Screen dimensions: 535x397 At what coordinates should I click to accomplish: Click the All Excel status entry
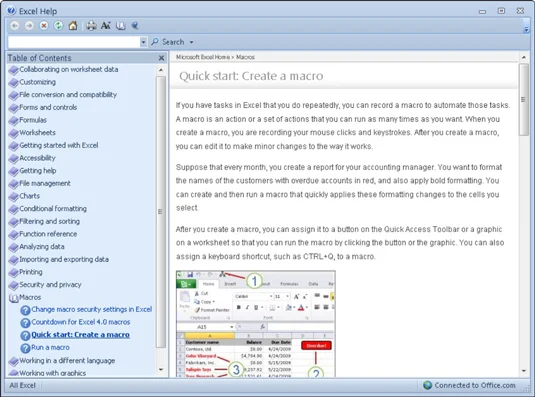tap(22, 386)
